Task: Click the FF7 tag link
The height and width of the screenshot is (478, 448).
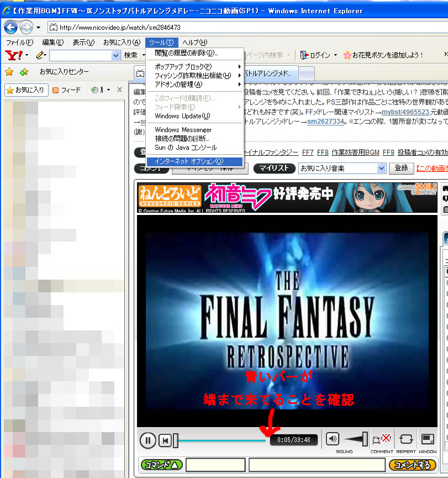Action: [308, 153]
